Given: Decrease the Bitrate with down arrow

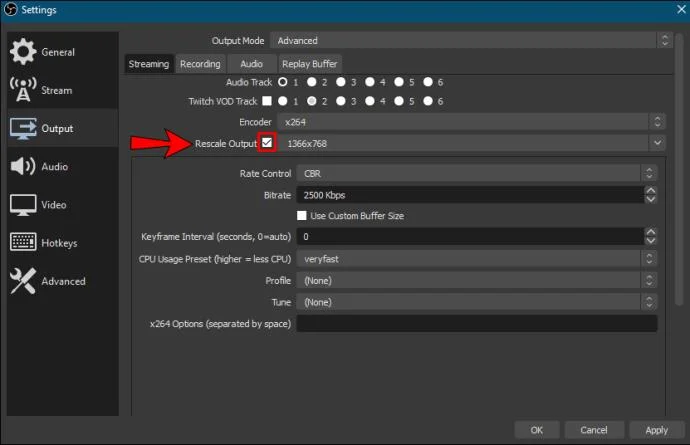Looking at the screenshot, I should click(x=650, y=199).
